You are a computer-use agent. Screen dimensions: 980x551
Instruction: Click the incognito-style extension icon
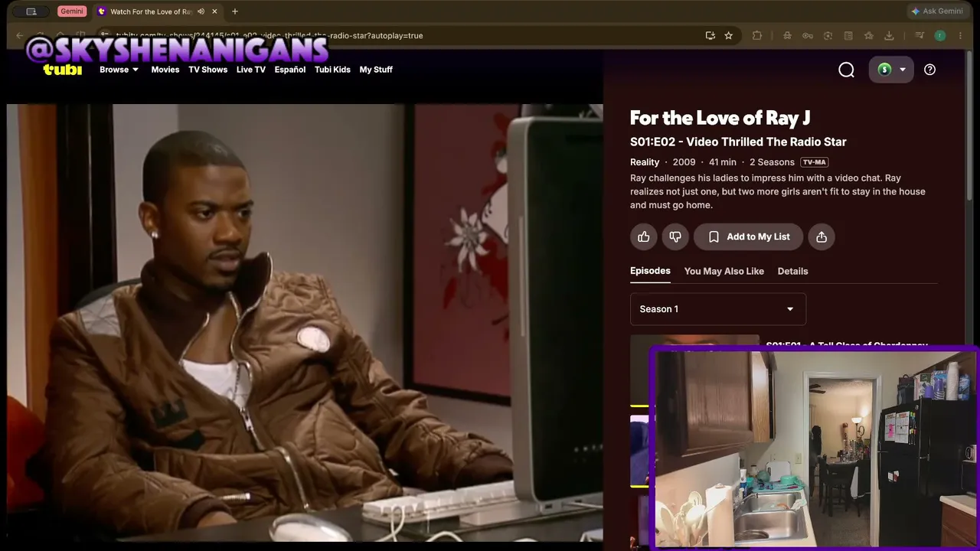click(788, 35)
